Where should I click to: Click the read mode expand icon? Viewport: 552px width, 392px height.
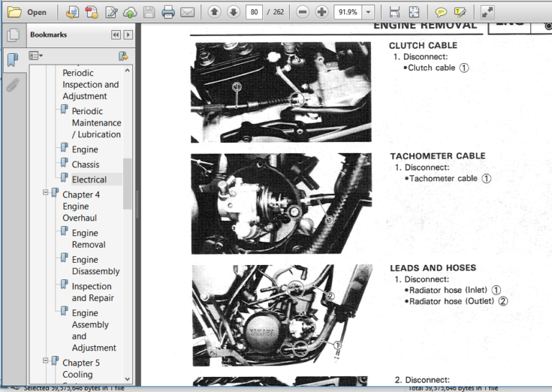coord(487,12)
